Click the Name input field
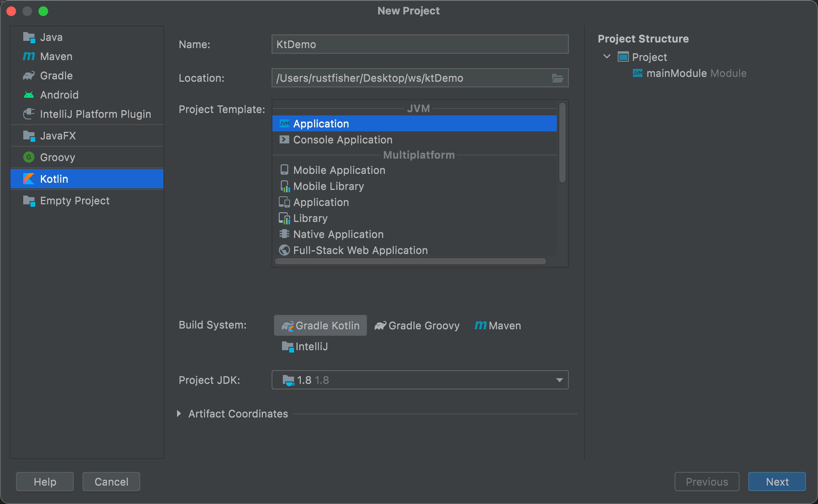 pos(420,44)
